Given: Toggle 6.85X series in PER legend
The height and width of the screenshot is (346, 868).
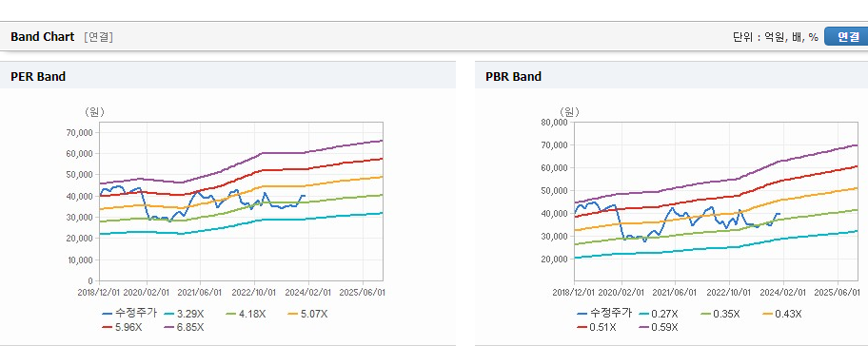Looking at the screenshot, I should click(184, 327).
